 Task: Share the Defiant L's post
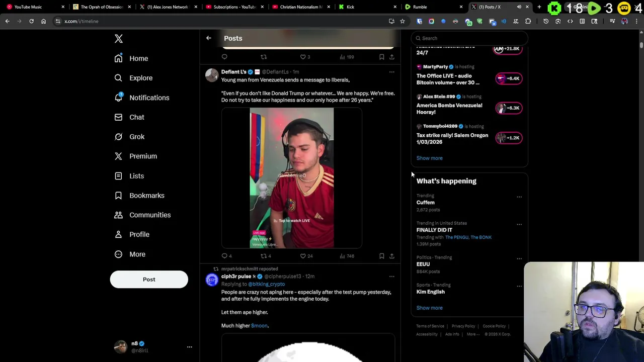pyautogui.click(x=392, y=256)
